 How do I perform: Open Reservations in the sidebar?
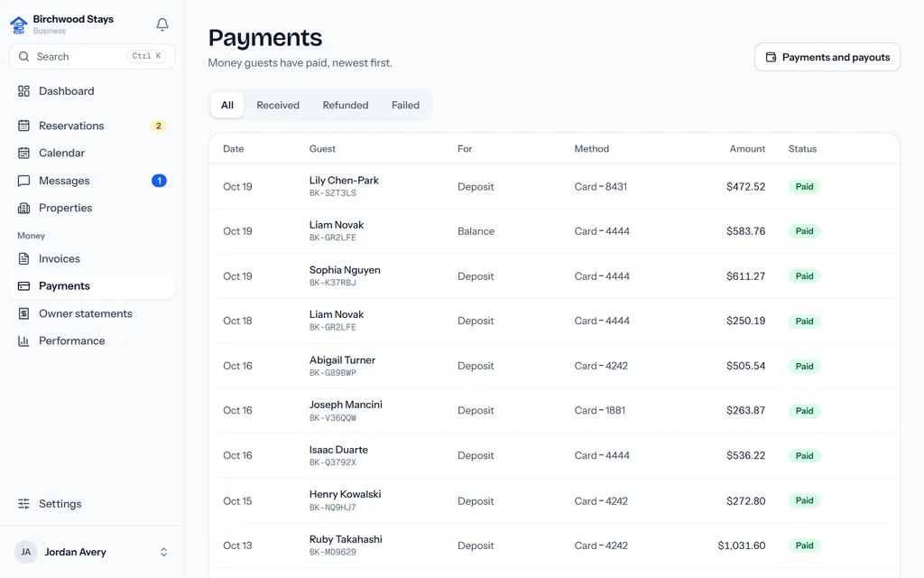[92, 126]
